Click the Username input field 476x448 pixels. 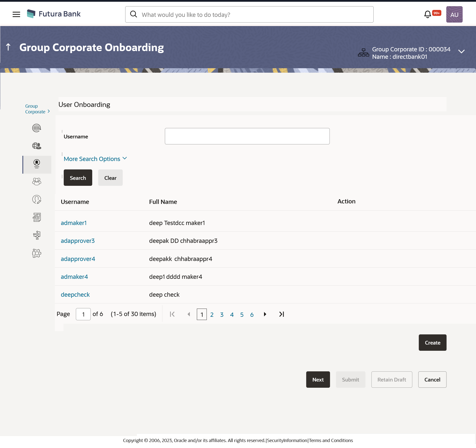point(247,136)
